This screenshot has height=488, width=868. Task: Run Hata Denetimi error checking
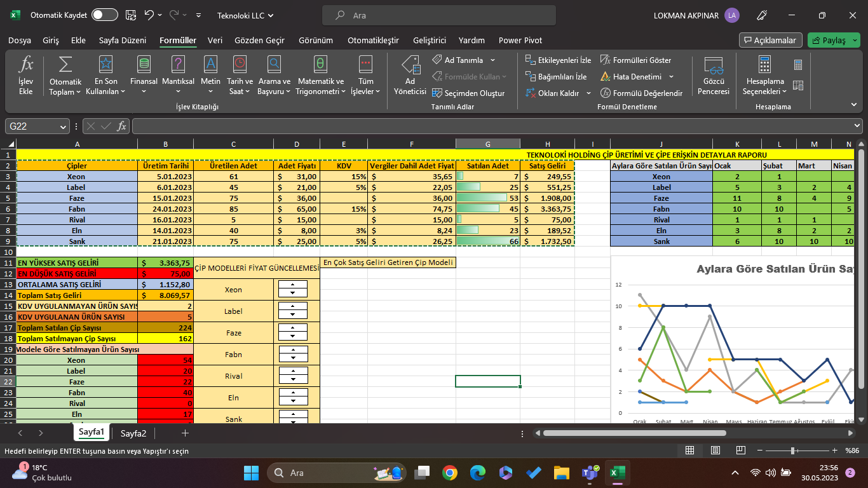pyautogui.click(x=631, y=77)
